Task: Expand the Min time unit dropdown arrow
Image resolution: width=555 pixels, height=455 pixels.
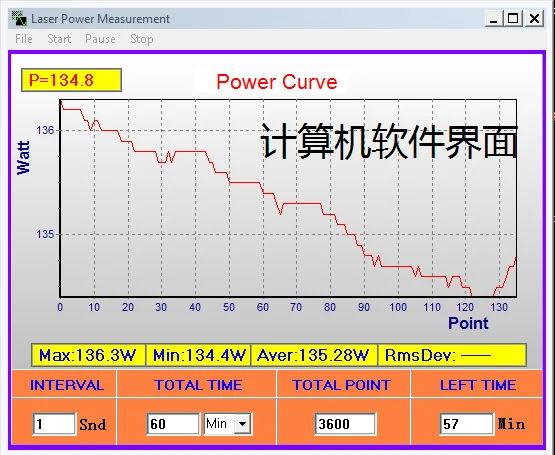Action: 243,423
